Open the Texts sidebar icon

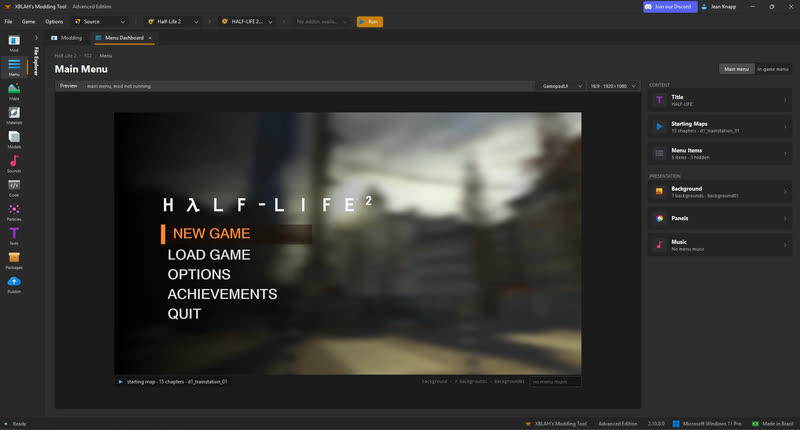[14, 236]
